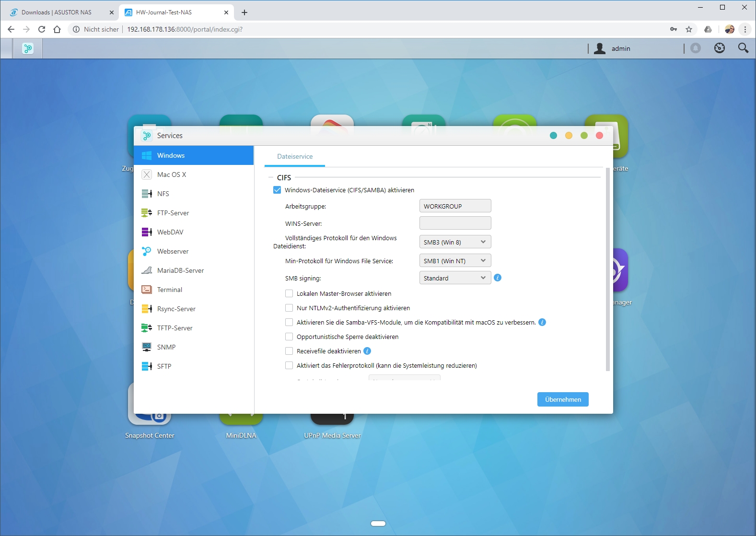The image size is (756, 536).
Task: Click the admin user name label
Action: pyautogui.click(x=621, y=48)
